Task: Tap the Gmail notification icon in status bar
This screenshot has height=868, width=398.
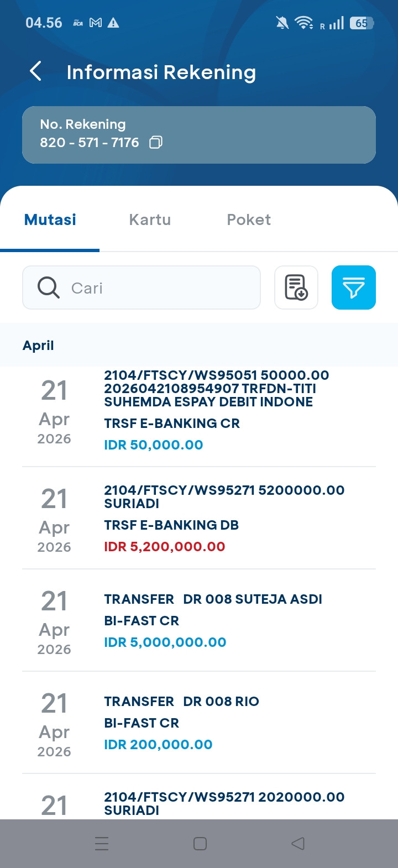Action: pyautogui.click(x=96, y=23)
